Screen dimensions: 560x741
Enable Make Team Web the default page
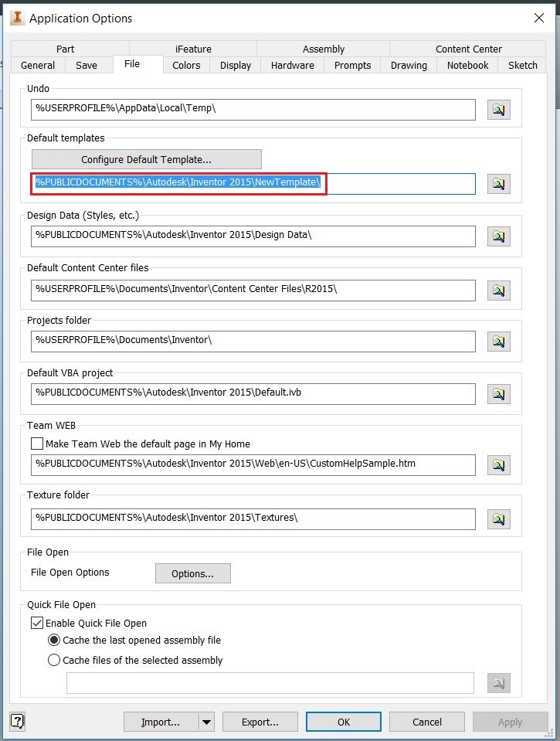(37, 444)
